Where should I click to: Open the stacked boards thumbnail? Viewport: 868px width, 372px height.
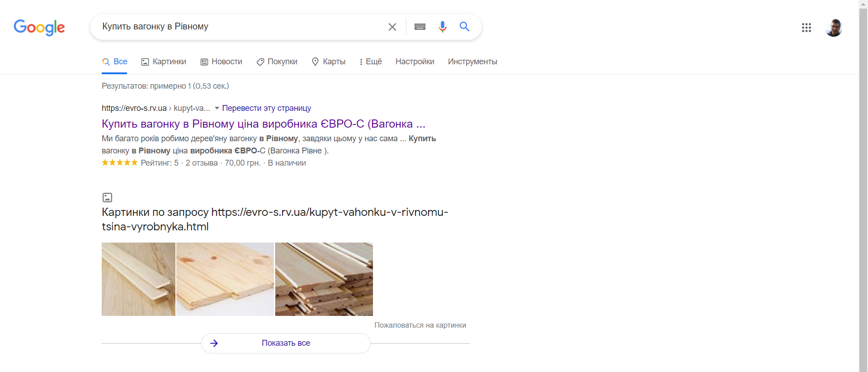point(324,279)
